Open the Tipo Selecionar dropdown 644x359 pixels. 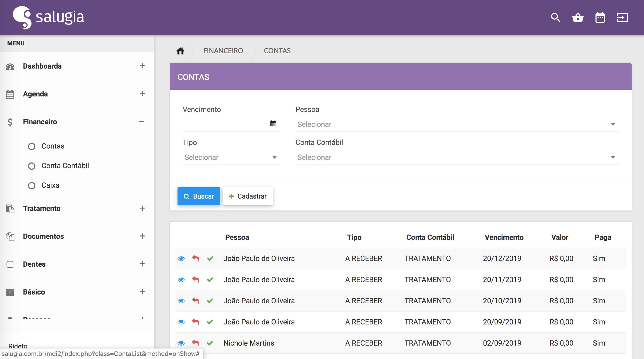coord(231,158)
